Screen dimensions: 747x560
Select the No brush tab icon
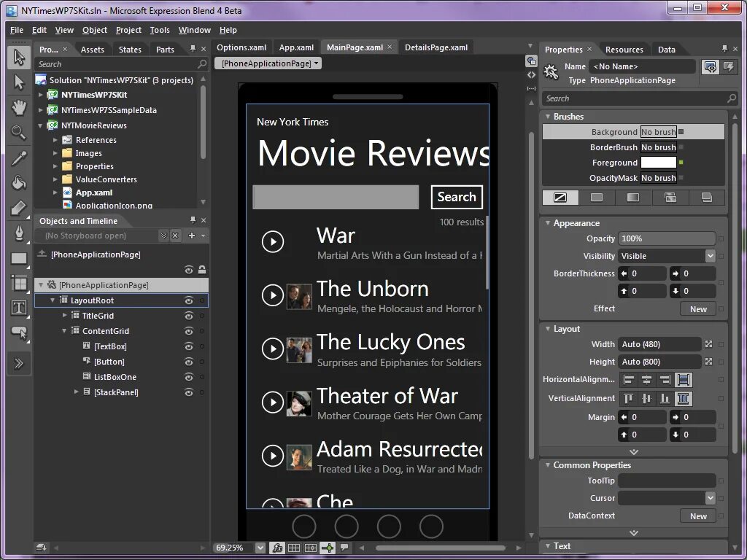(560, 197)
